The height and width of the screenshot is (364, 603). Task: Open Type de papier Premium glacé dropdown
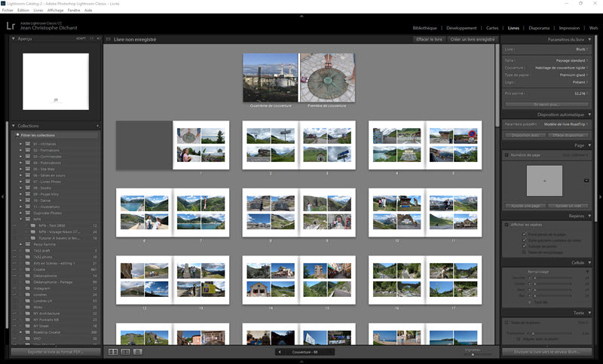coord(574,75)
